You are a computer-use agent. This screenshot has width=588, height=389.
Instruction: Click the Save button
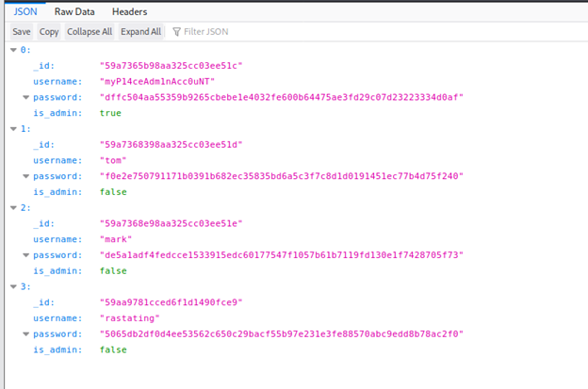(x=21, y=31)
